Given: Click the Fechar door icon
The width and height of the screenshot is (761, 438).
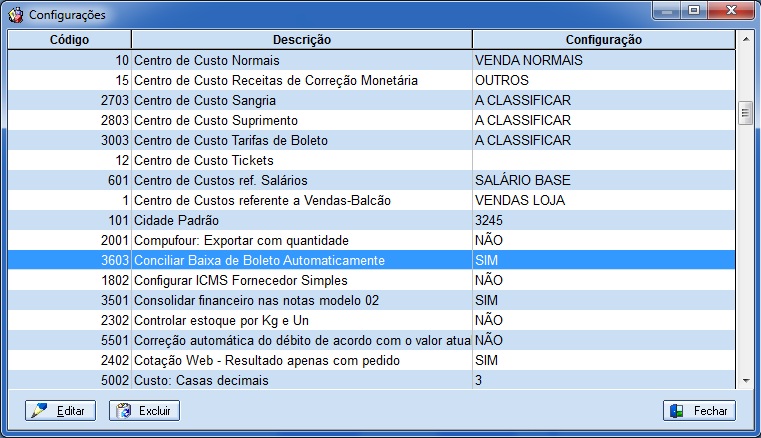Looking at the screenshot, I should (x=677, y=411).
